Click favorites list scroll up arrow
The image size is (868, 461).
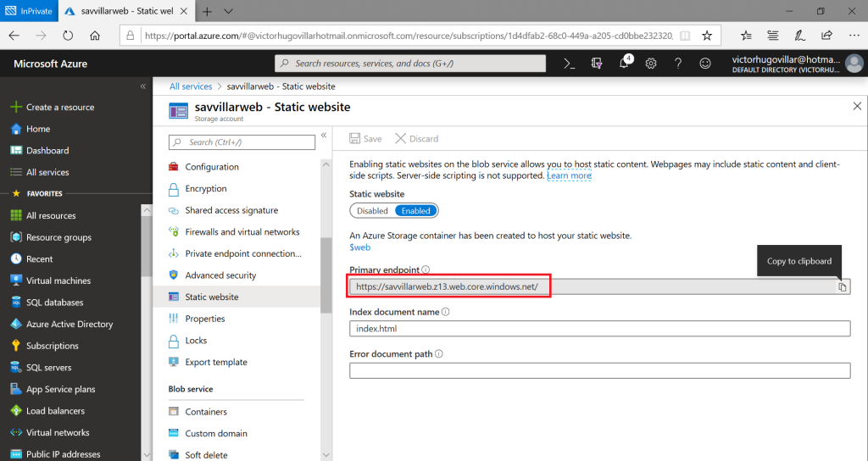147,210
